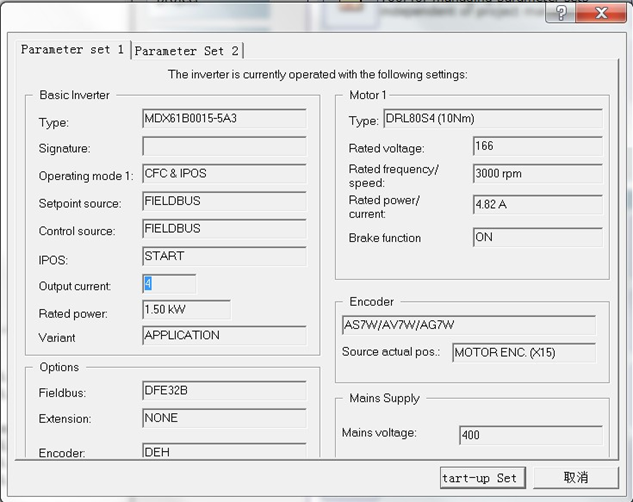Click the Variant APPLICATION field

(x=223, y=336)
